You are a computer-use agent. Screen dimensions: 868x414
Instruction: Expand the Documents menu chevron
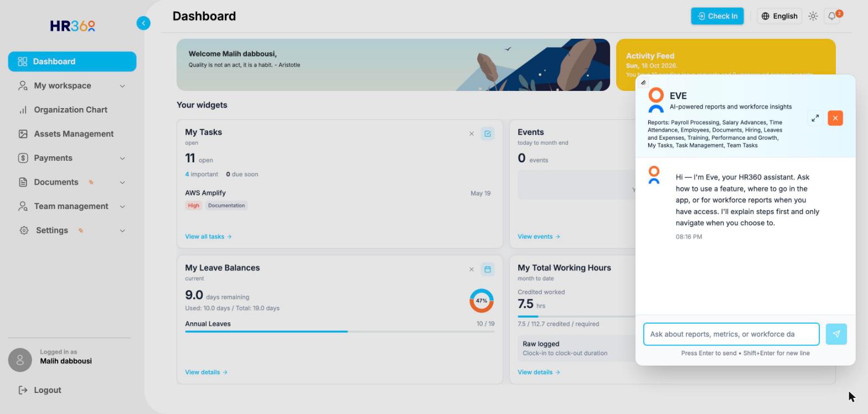[122, 182]
